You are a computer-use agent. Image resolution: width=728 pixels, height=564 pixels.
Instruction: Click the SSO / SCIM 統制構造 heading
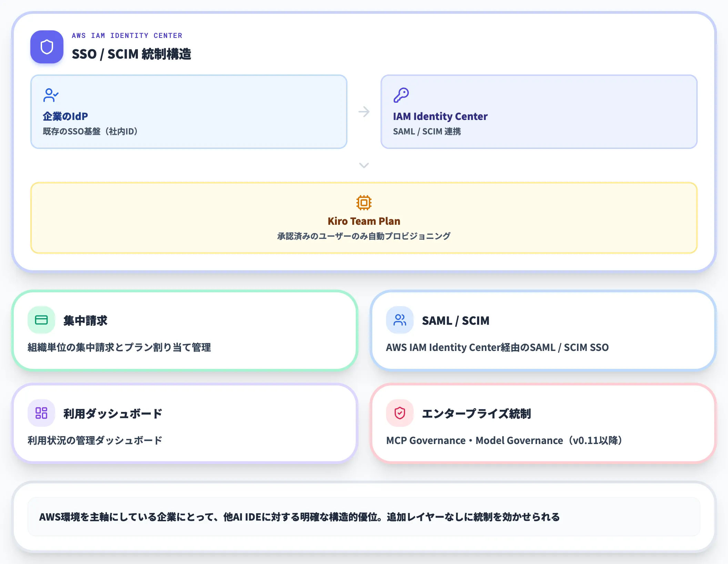131,54
